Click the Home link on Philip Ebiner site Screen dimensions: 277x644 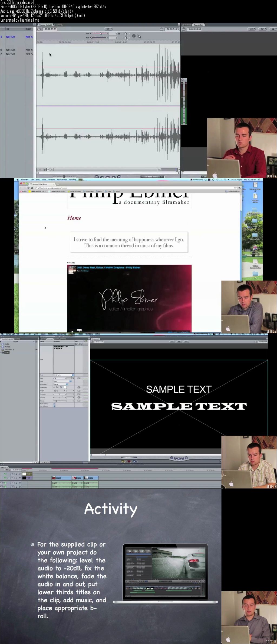(74, 218)
